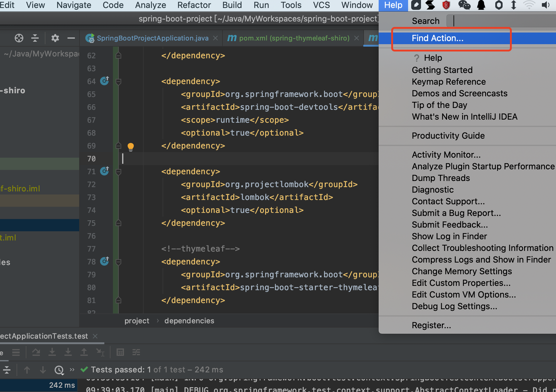Choose Register... at menu bottom

point(467,325)
